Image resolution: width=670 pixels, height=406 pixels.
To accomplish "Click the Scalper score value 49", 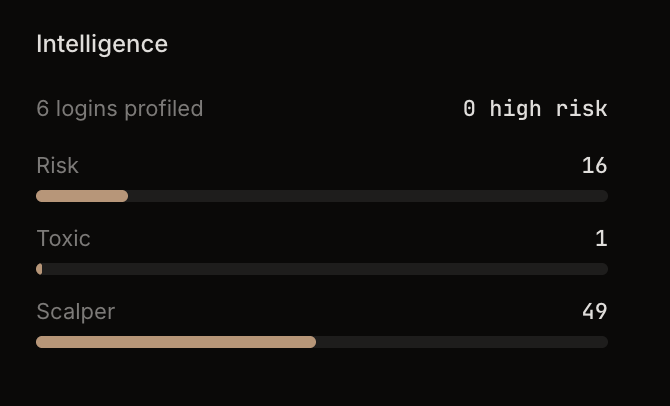I will (x=594, y=312).
